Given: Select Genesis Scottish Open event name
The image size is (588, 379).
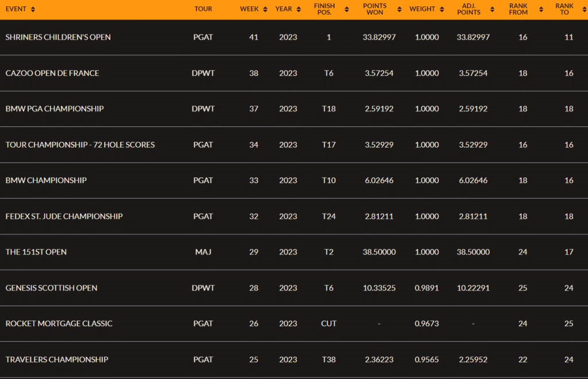Looking at the screenshot, I should coord(51,288).
